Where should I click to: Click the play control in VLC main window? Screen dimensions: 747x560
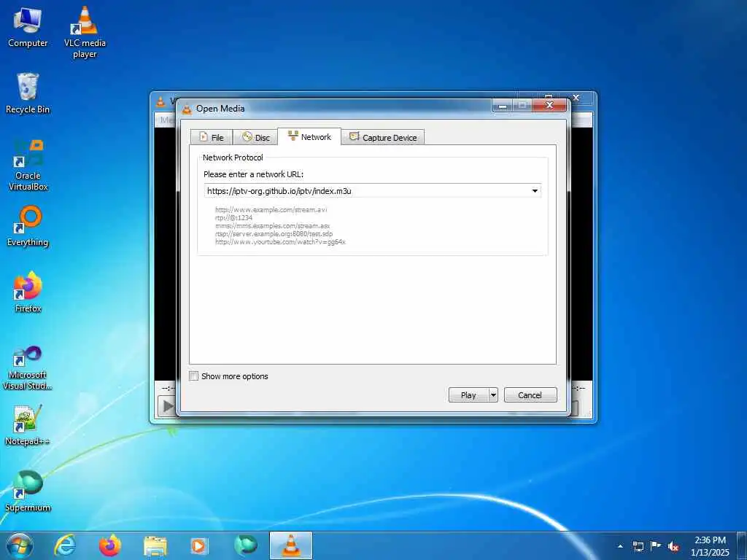click(x=167, y=406)
